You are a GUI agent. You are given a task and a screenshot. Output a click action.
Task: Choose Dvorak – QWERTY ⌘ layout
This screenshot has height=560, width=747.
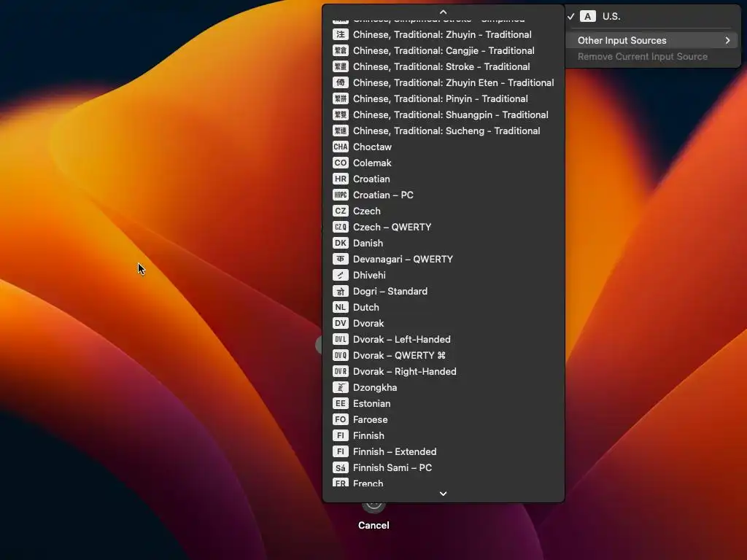pos(443,355)
